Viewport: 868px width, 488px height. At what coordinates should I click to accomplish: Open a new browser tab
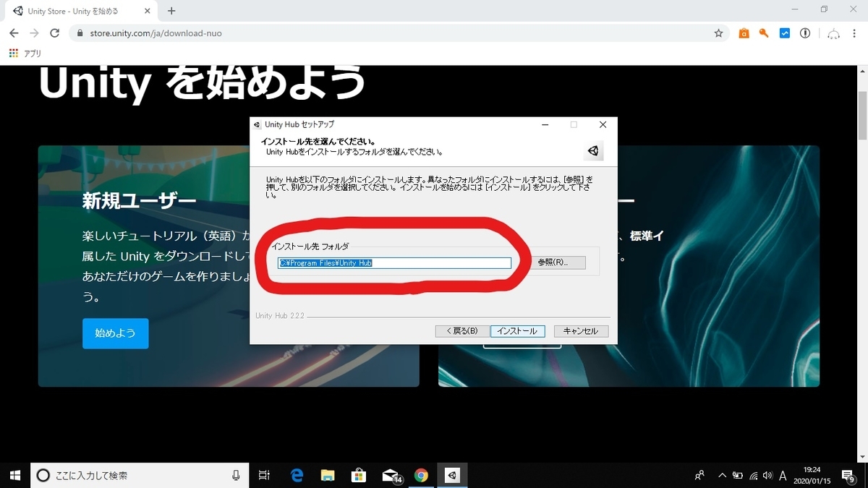[x=171, y=11]
